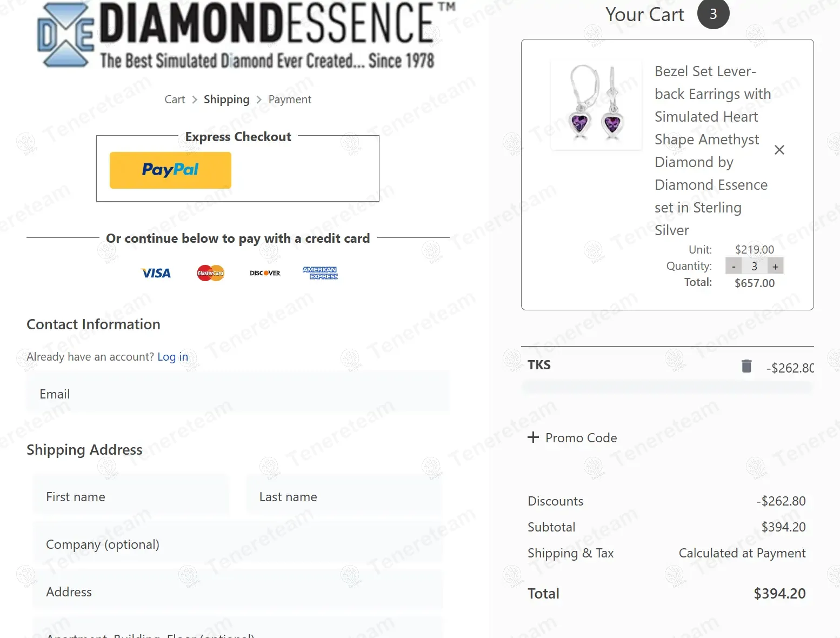Click the Email input field
The height and width of the screenshot is (638, 840).
click(238, 394)
